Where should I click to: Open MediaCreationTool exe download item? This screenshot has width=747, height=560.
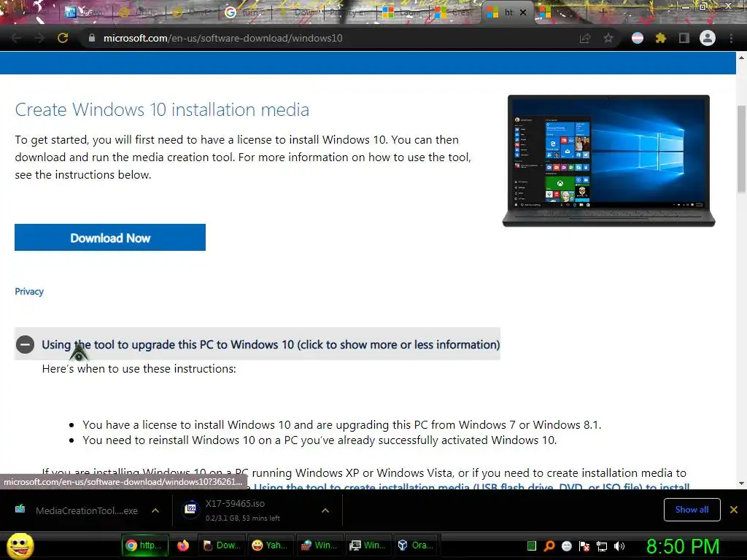[x=87, y=510]
